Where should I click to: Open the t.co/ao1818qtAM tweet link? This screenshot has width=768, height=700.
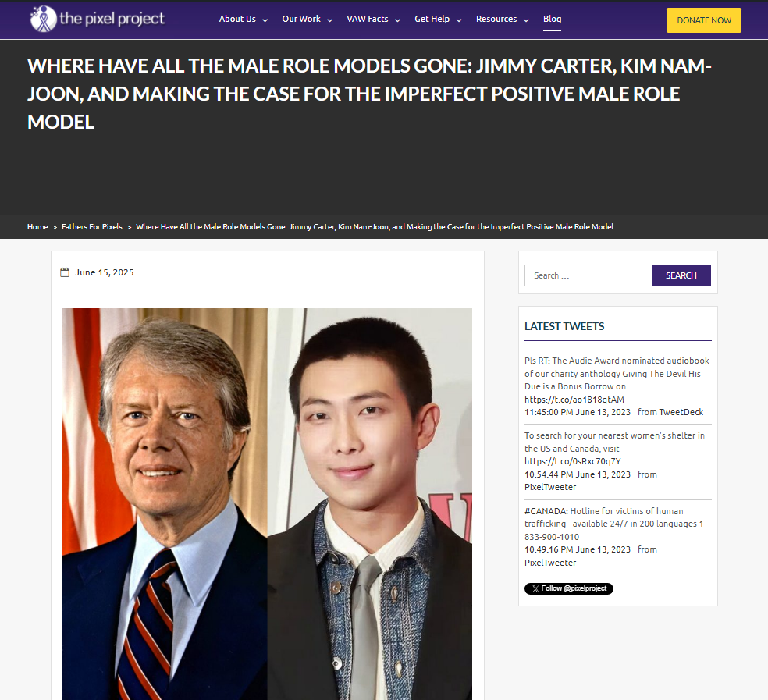[574, 400]
